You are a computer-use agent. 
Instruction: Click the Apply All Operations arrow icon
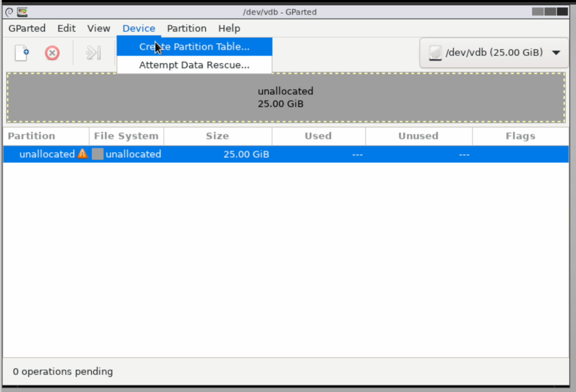click(93, 53)
